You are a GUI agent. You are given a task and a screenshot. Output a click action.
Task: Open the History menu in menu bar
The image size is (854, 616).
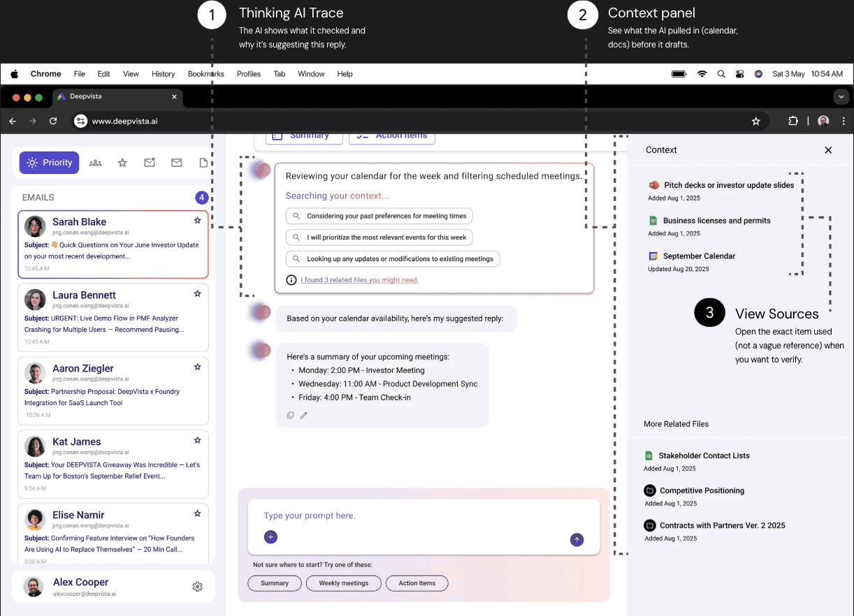pyautogui.click(x=163, y=74)
